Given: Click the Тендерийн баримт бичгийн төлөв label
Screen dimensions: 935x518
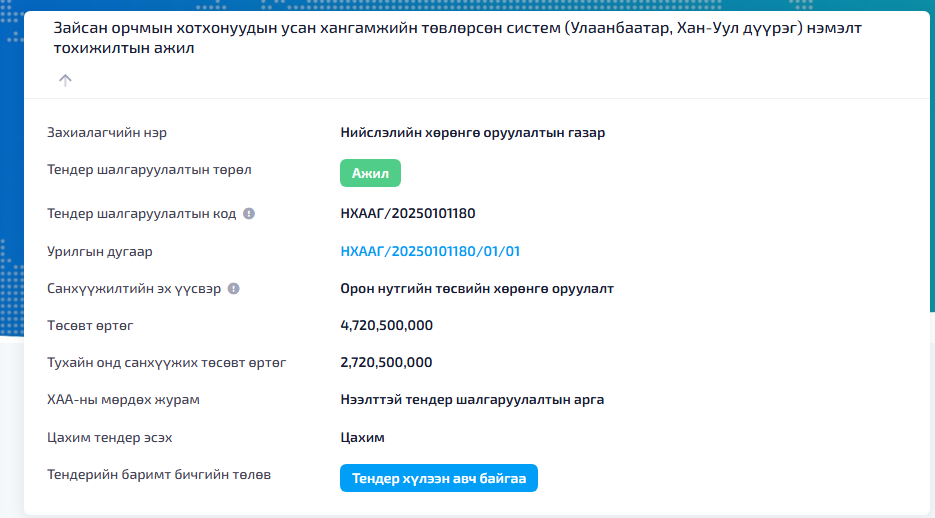Looking at the screenshot, I should pos(159,473).
